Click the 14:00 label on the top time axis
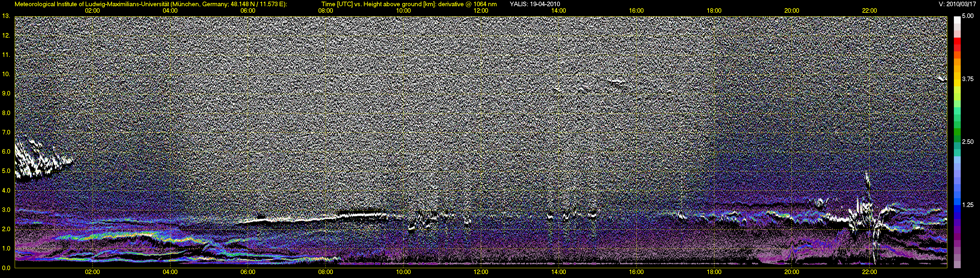The height and width of the screenshot is (278, 980). [559, 11]
